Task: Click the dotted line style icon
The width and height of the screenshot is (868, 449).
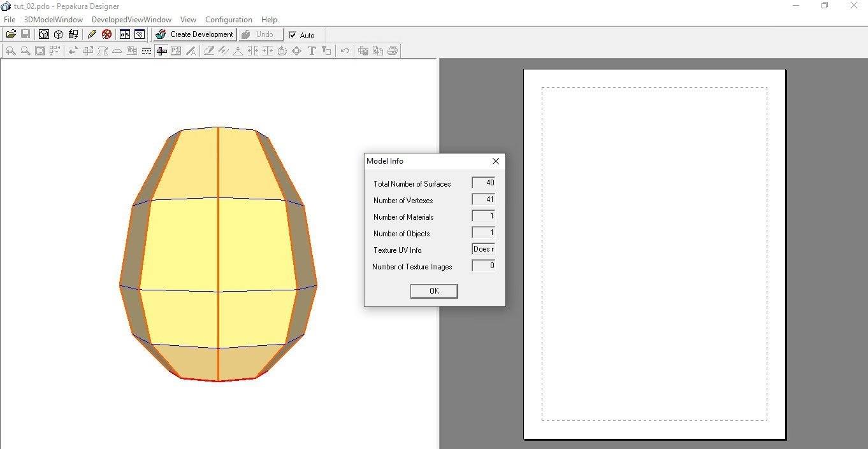Action: click(x=146, y=51)
